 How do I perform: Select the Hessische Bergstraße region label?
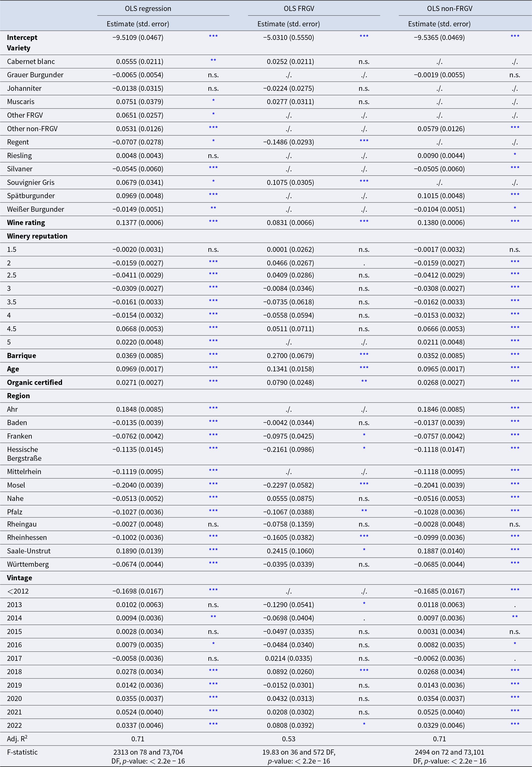[24, 454]
